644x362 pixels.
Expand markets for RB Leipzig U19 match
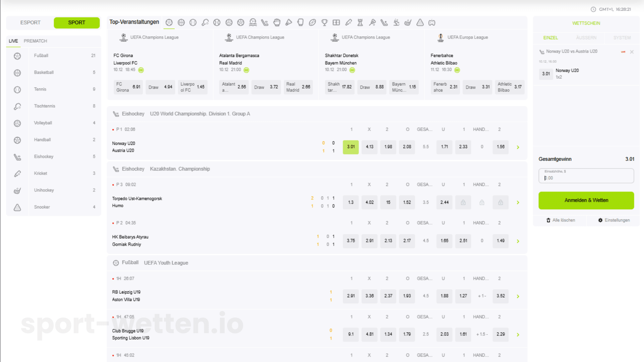click(518, 296)
